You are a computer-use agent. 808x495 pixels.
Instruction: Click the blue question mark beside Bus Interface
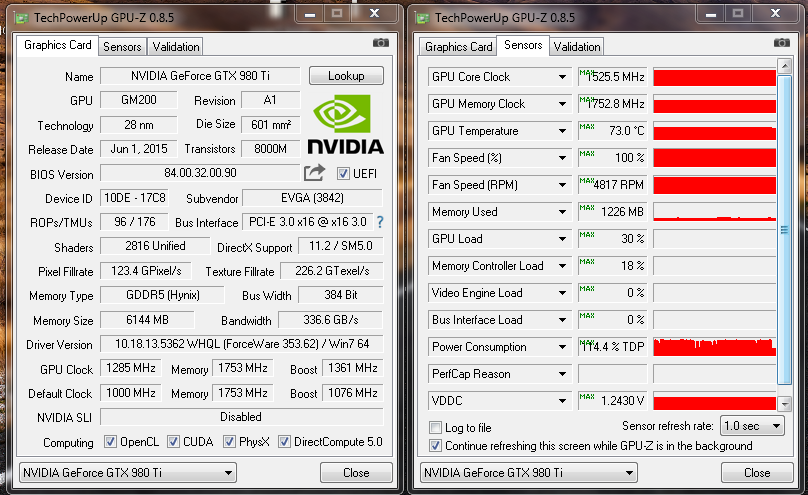pos(380,222)
